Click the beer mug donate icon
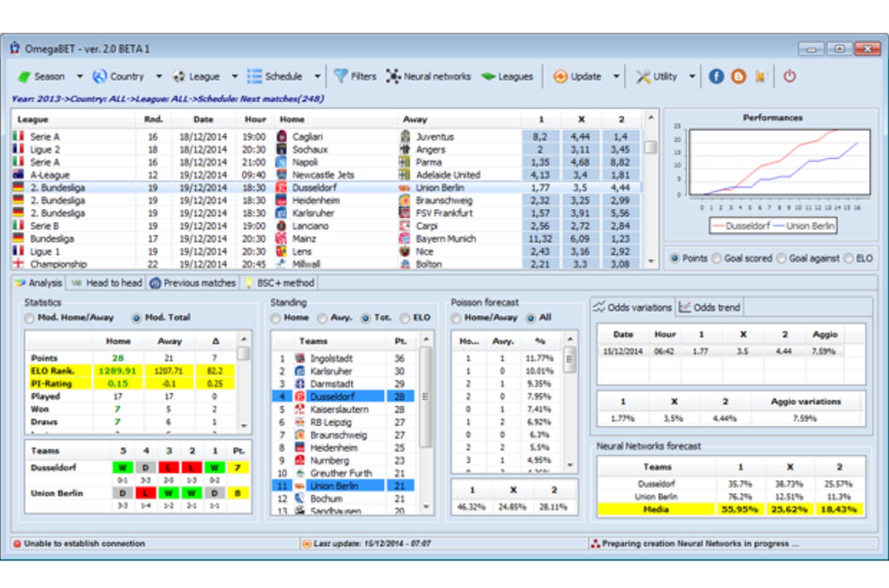 (x=761, y=76)
